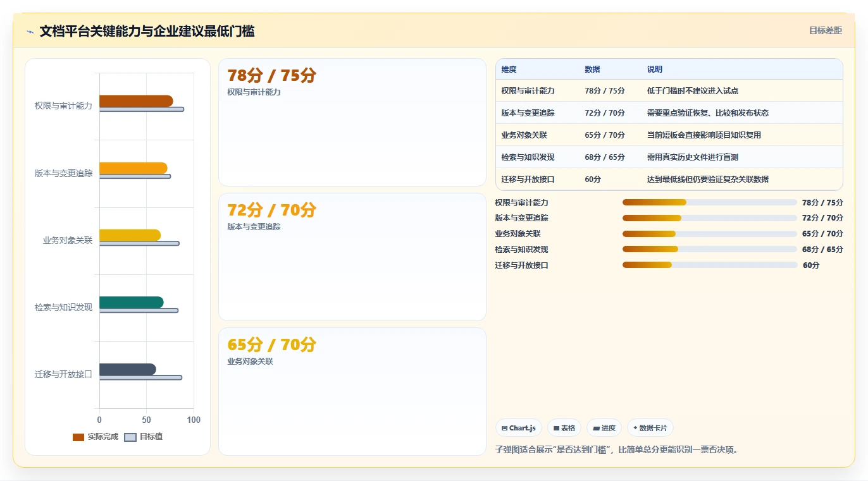Select the 业务对象关联 table row label
This screenshot has width=868, height=481.
click(524, 135)
